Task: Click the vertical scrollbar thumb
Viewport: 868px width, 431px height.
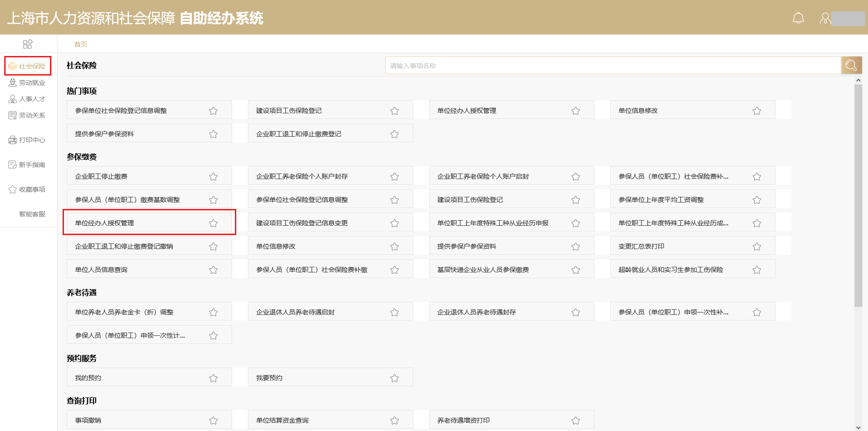Action: coord(858,195)
